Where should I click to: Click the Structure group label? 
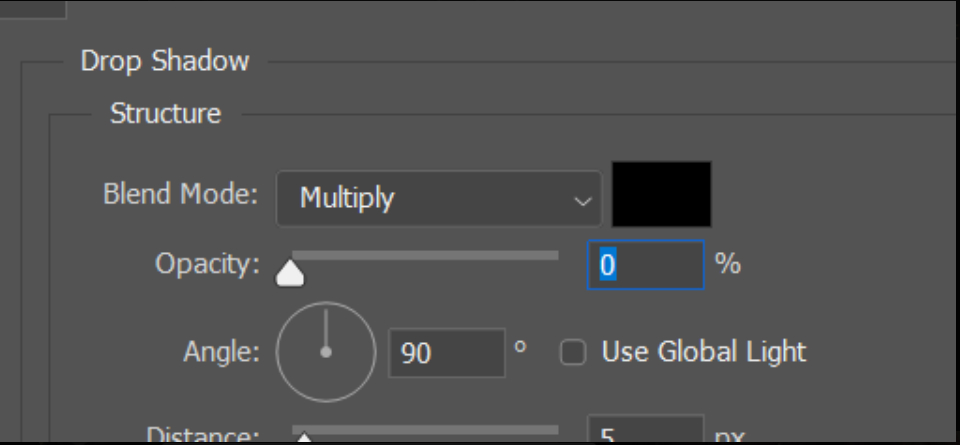165,114
